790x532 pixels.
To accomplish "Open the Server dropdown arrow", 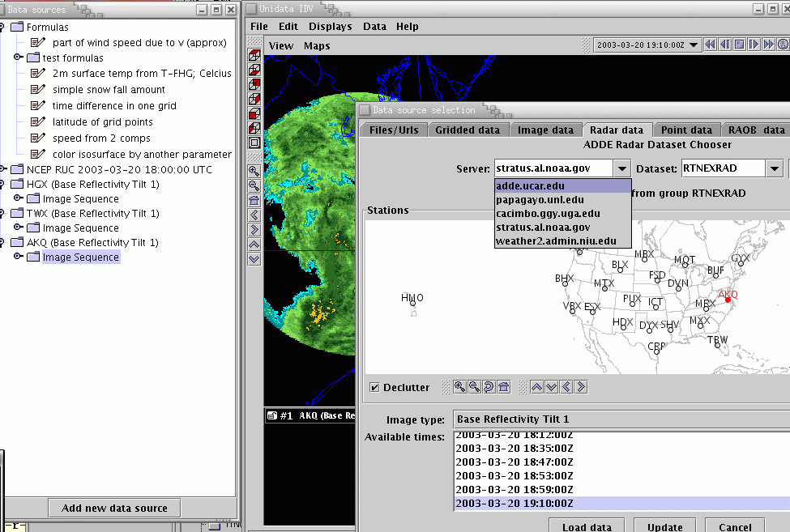I will pos(621,168).
